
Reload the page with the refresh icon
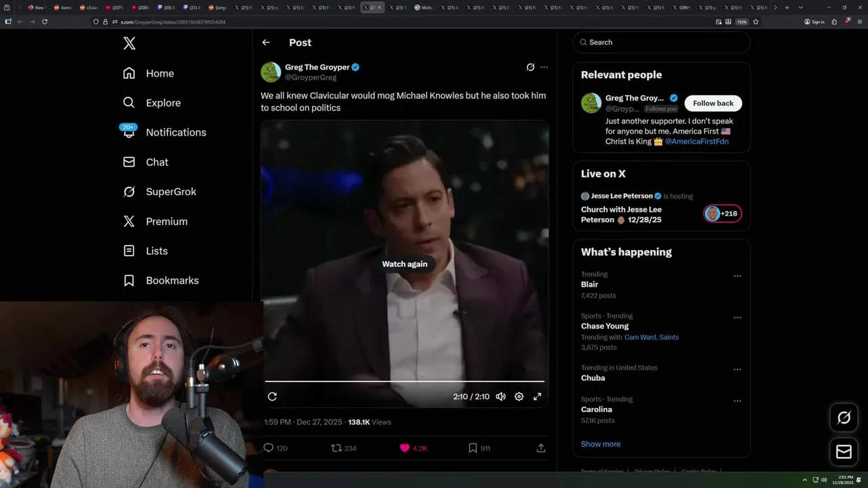tap(45, 22)
